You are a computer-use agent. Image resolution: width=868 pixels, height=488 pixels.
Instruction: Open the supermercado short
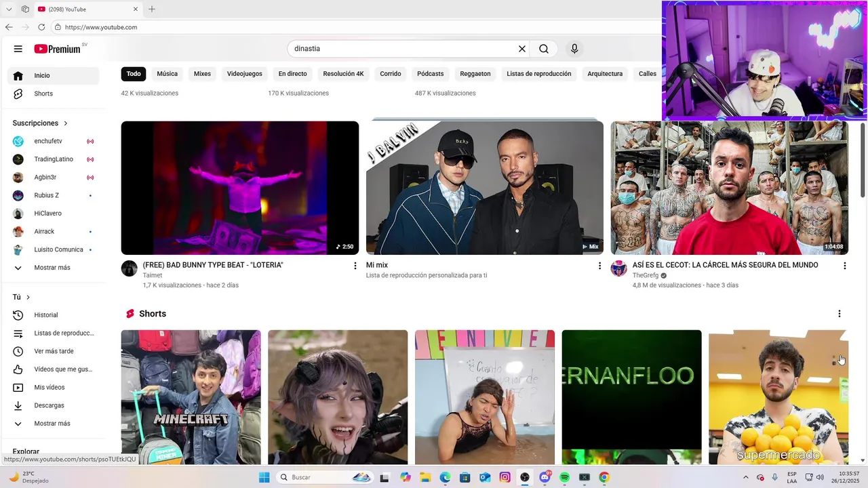[778, 397]
